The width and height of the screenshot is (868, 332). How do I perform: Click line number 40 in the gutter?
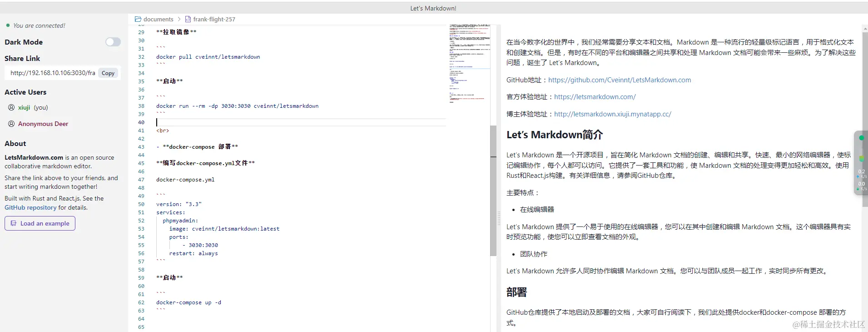point(141,122)
